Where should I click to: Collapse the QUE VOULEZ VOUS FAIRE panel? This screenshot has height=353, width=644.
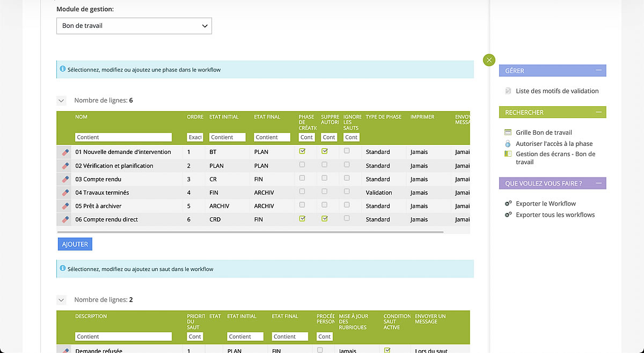(598, 183)
